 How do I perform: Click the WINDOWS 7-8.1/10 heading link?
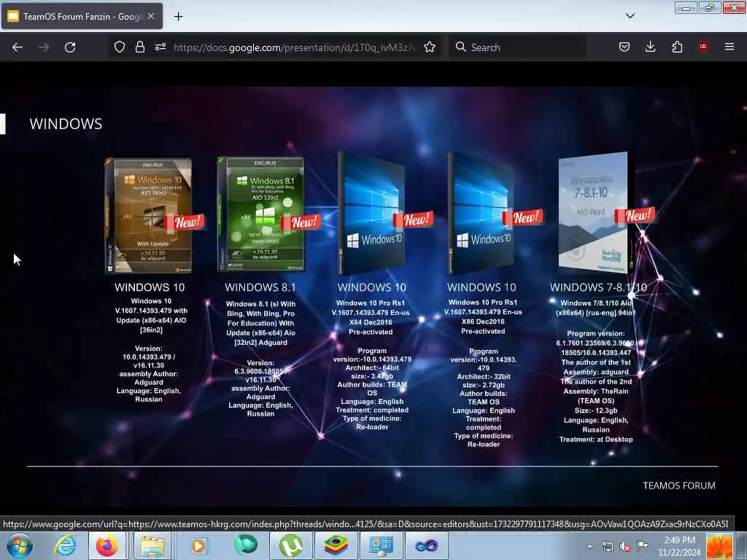598,287
